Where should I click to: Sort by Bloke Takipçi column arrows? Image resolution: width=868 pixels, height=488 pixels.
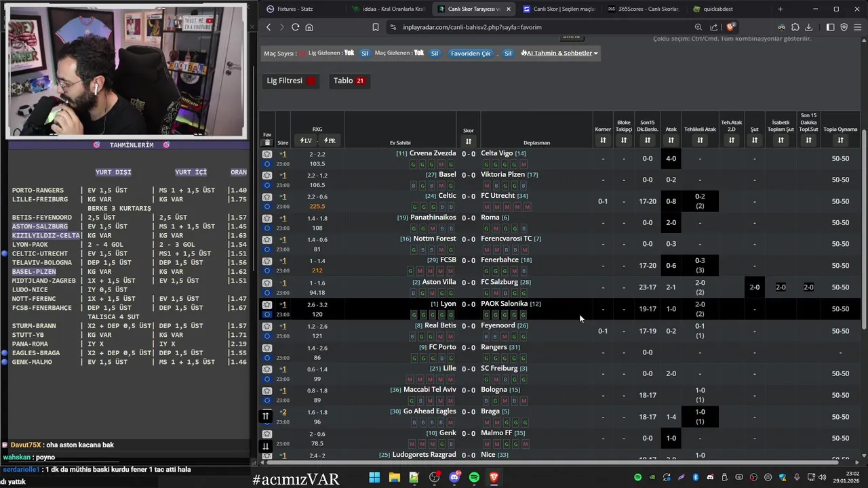tap(624, 140)
